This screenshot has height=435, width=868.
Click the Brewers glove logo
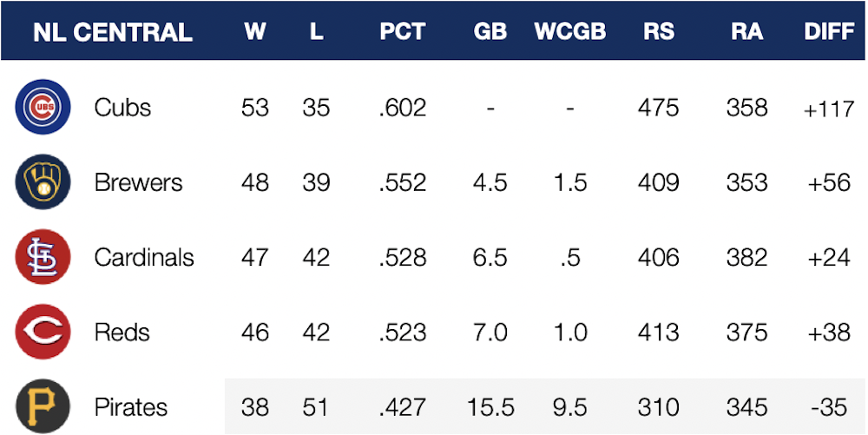pyautogui.click(x=43, y=182)
